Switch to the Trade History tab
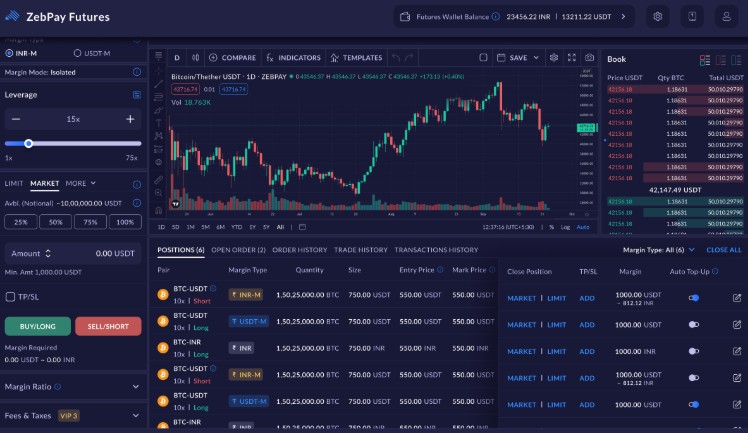This screenshot has width=748, height=433. [360, 250]
